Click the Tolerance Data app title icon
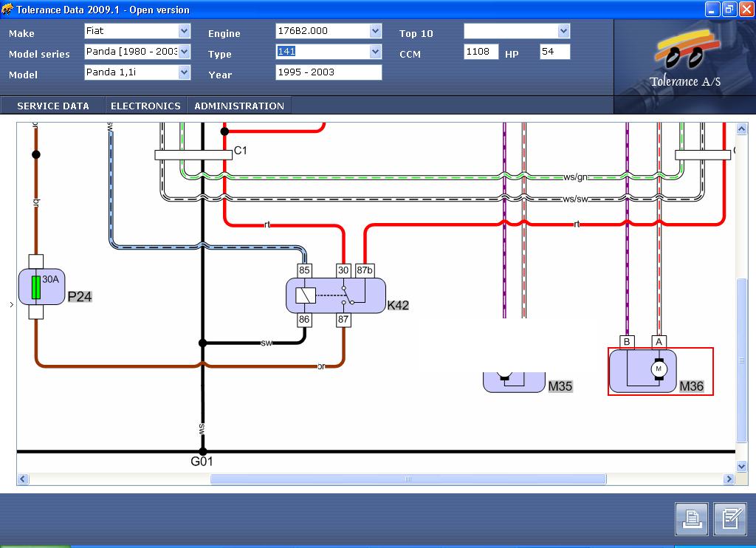The height and width of the screenshot is (548, 756). (7, 9)
